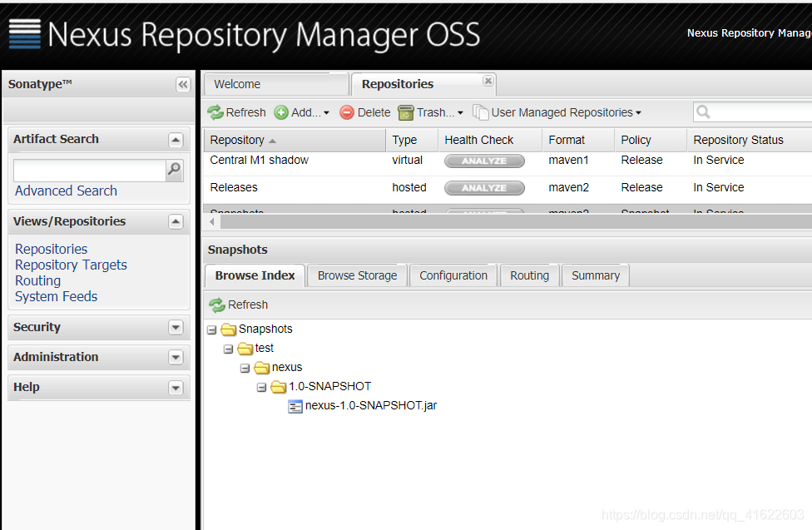Screen dimensions: 812x530
Task: Collapse the nexus tree node
Action: (245, 369)
